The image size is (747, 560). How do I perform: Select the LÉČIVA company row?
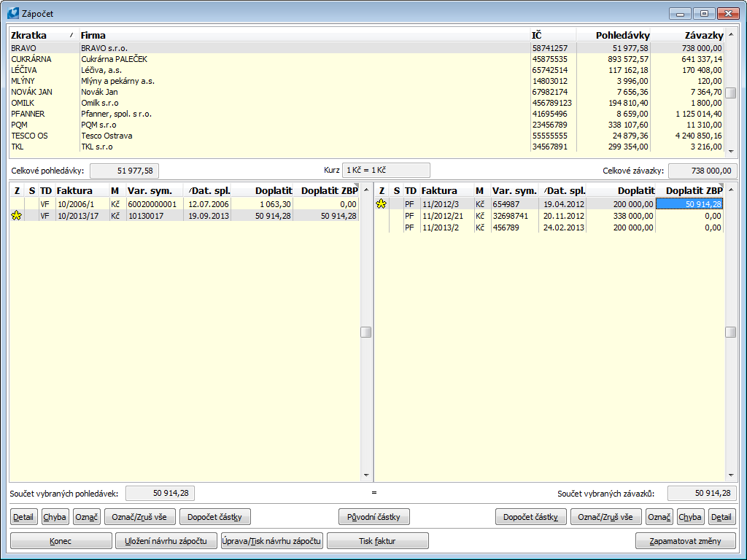click(x=367, y=70)
